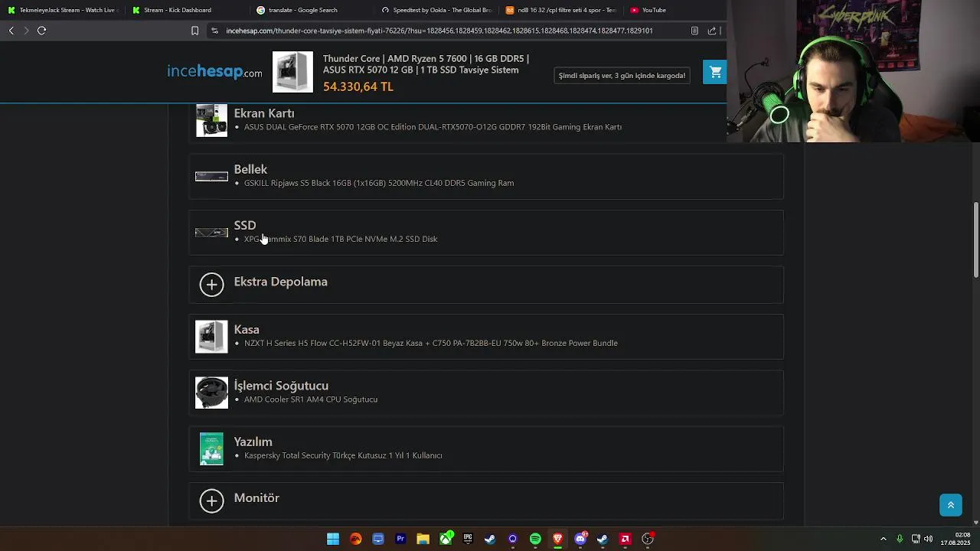The width and height of the screenshot is (980, 551).
Task: Click the browser forward arrow
Action: coord(26,31)
